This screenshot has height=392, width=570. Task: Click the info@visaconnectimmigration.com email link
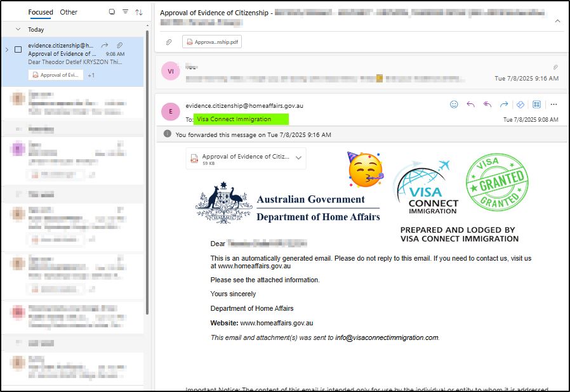(x=387, y=337)
